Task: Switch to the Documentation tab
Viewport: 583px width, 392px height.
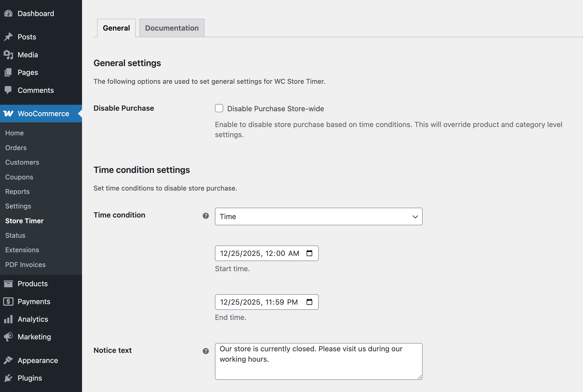Action: (x=172, y=28)
